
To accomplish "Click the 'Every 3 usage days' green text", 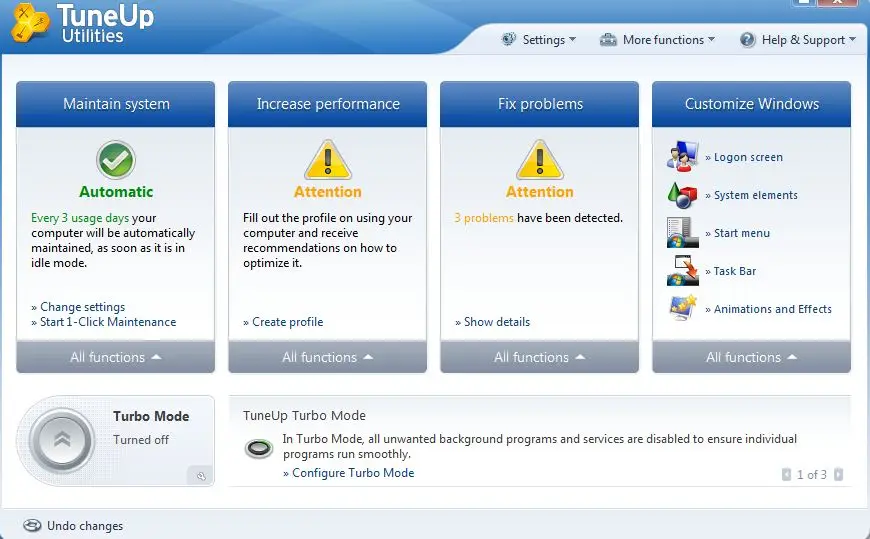I will point(80,218).
